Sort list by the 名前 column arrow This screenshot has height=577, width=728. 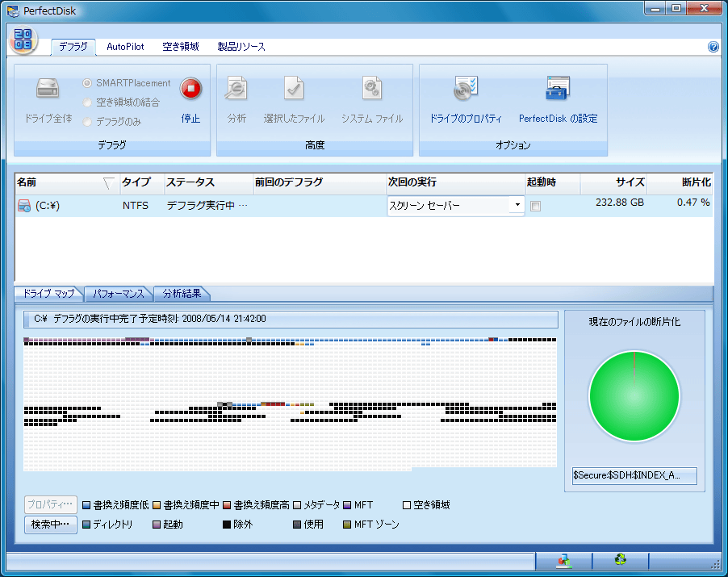(x=108, y=184)
